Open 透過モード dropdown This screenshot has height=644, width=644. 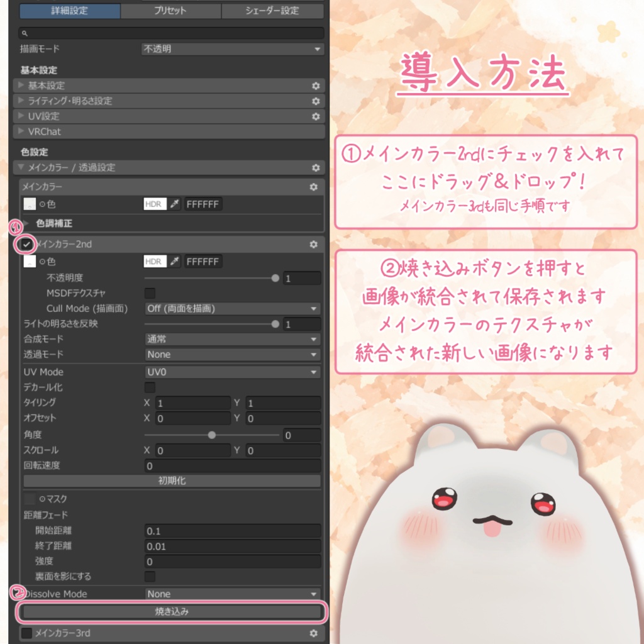[x=233, y=355]
